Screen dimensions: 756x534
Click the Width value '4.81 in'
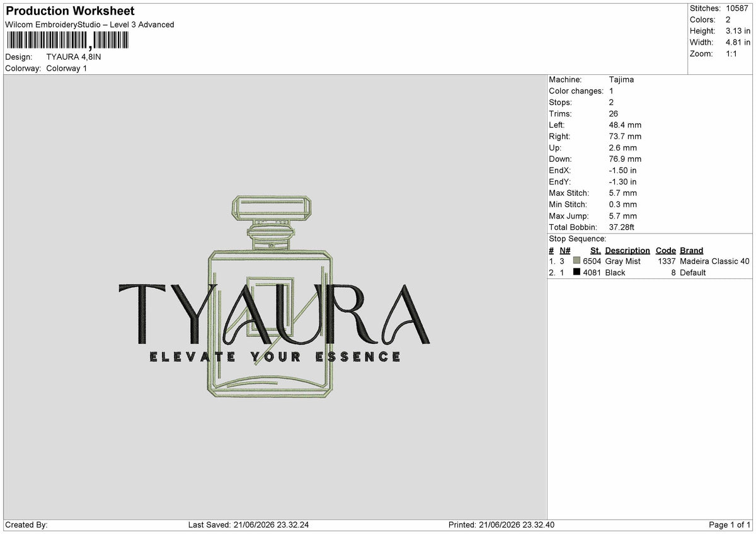pyautogui.click(x=738, y=42)
